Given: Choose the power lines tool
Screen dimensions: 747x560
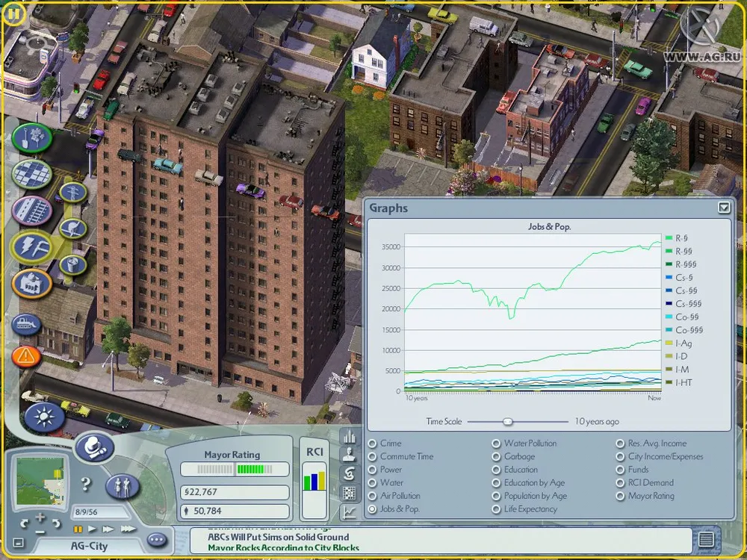Looking at the screenshot, I should (73, 193).
